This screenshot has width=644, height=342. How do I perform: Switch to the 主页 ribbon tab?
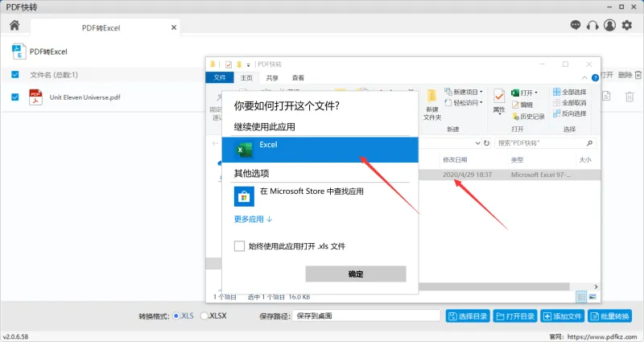pyautogui.click(x=246, y=77)
